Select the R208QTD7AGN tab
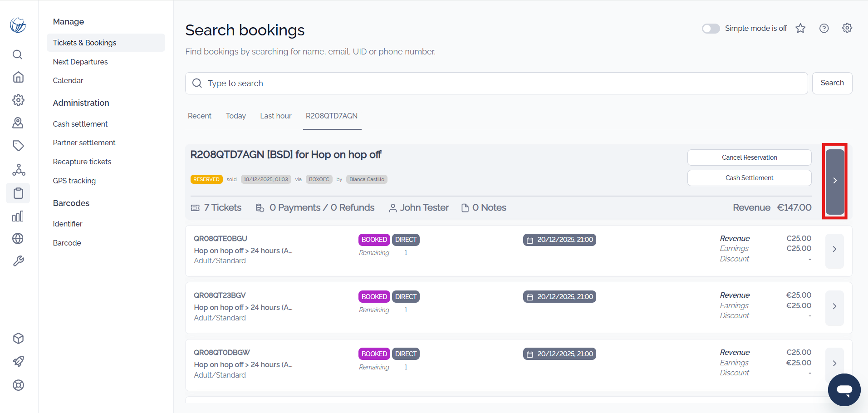The height and width of the screenshot is (413, 868). tap(332, 116)
